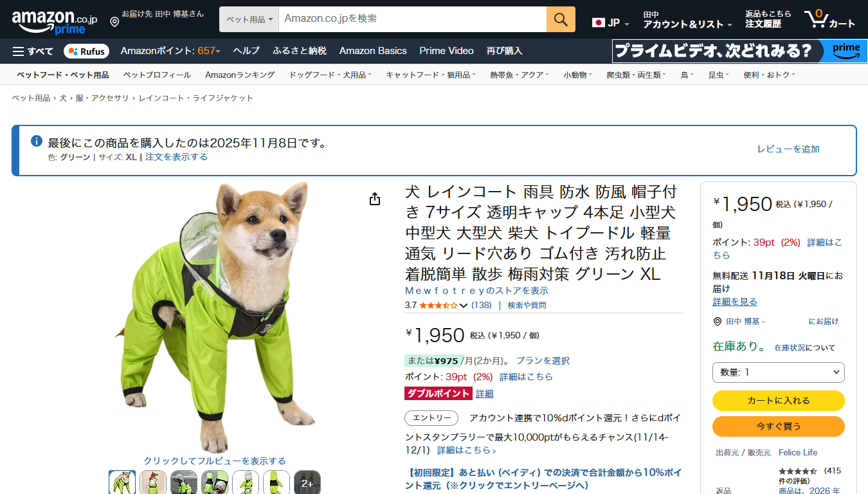Viewport: 868px width, 494px height.
Task: Select the first green raincoat thumbnail
Action: click(x=122, y=482)
